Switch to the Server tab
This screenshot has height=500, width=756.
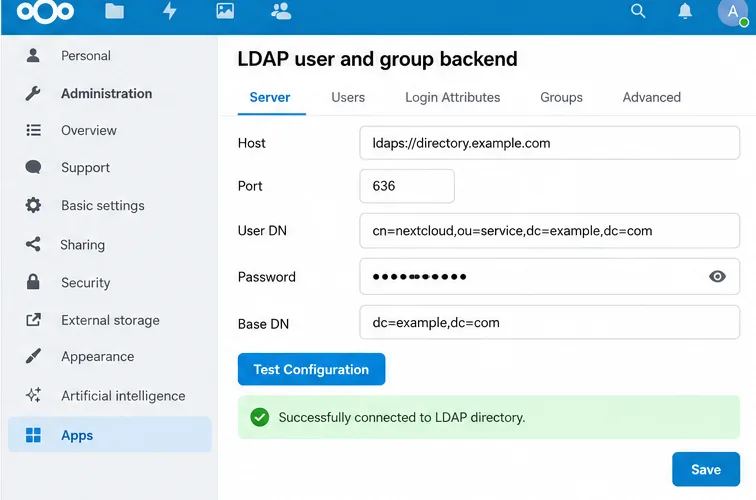click(270, 97)
